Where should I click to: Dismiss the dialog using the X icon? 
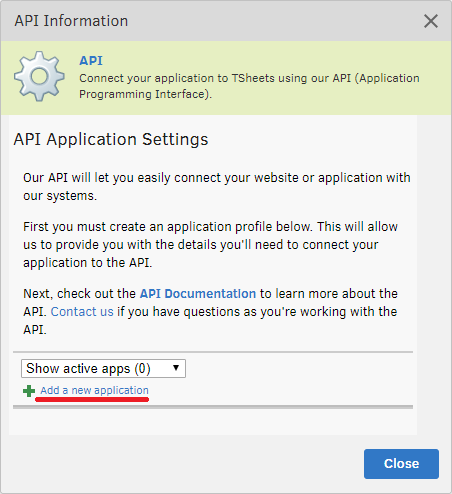pos(431,21)
